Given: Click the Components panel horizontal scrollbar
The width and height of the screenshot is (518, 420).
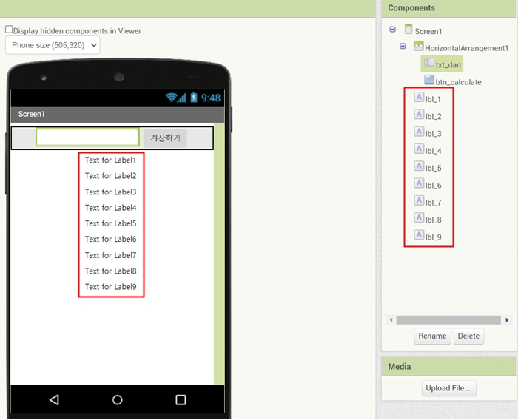Looking at the screenshot, I should 448,320.
